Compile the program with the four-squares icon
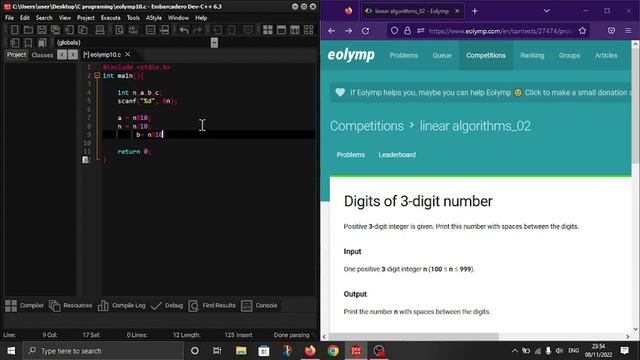The image size is (640, 360). [x=268, y=30]
